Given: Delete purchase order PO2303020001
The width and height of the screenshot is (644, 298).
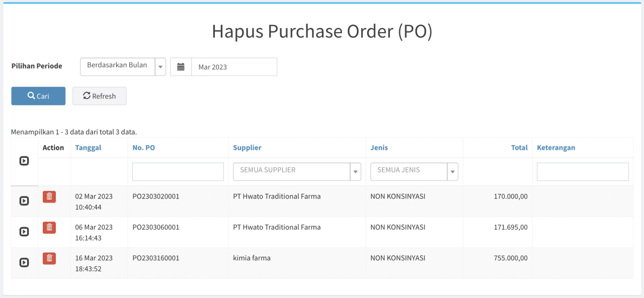Looking at the screenshot, I should (x=49, y=197).
